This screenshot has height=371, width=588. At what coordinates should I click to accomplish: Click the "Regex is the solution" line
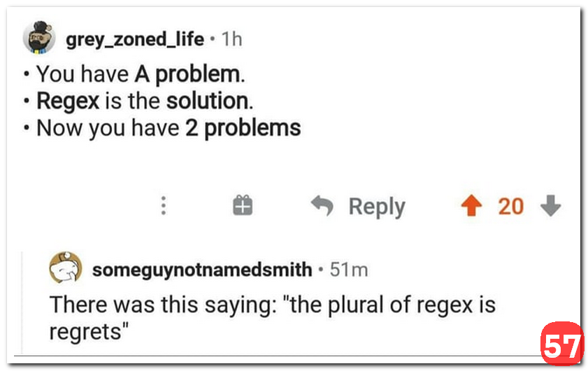[x=144, y=101]
